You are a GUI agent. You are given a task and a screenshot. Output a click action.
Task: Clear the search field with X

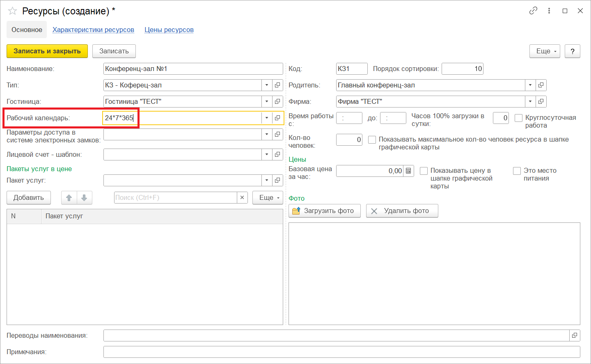pyautogui.click(x=242, y=197)
